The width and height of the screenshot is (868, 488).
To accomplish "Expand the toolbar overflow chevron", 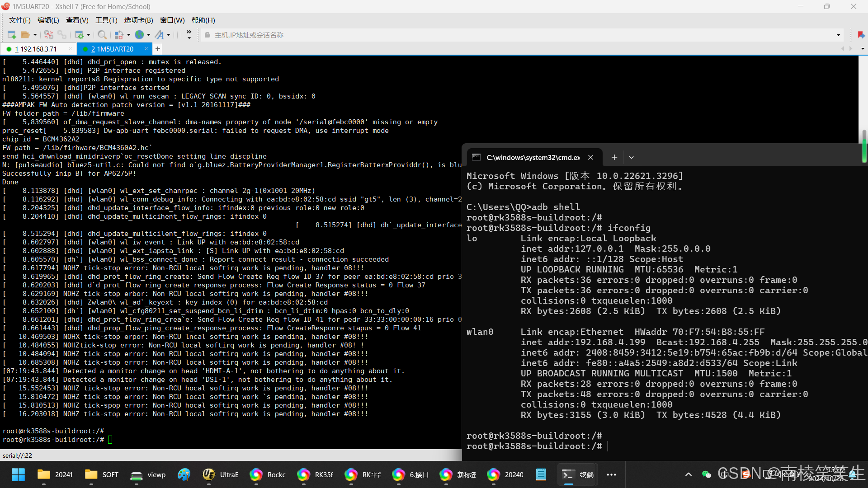I will click(189, 35).
